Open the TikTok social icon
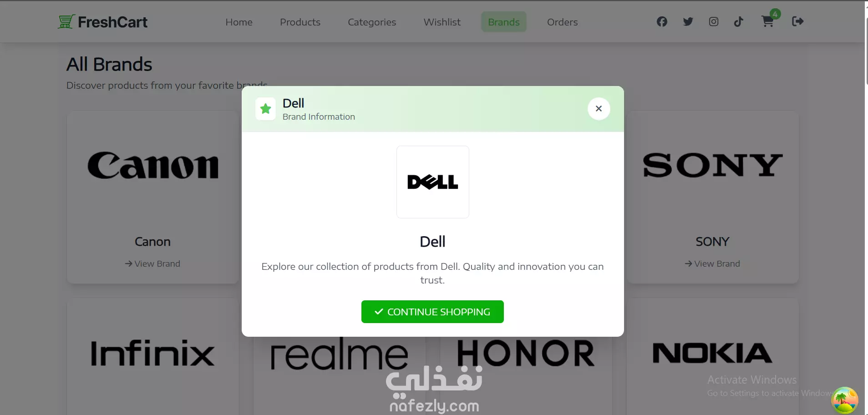Viewport: 868px width, 415px height. [739, 21]
